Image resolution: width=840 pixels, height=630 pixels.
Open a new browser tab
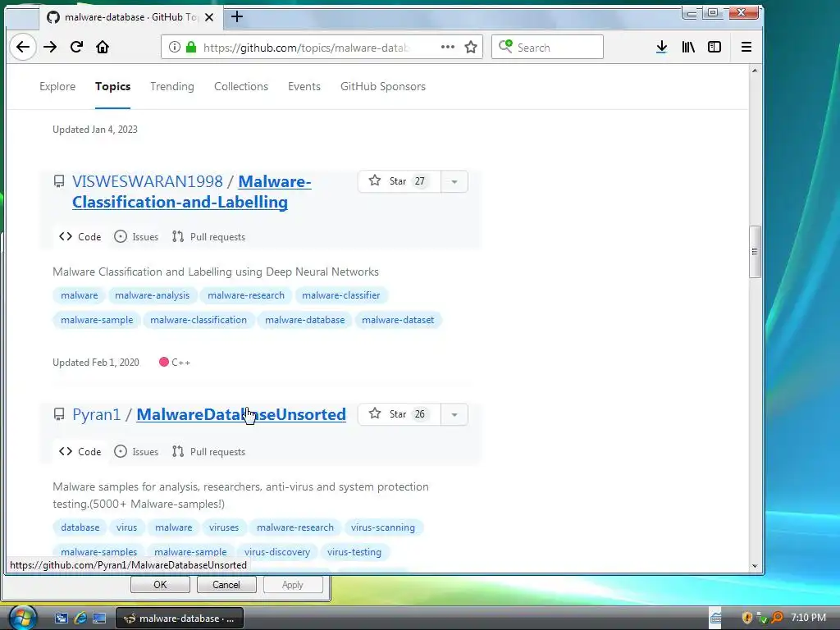tap(237, 17)
